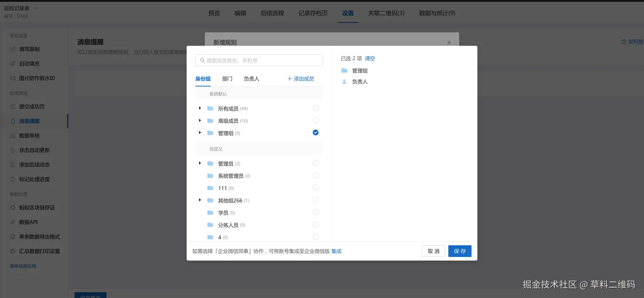Click the 自动填充 rocket icon
The width and height of the screenshot is (644, 298).
point(13,64)
